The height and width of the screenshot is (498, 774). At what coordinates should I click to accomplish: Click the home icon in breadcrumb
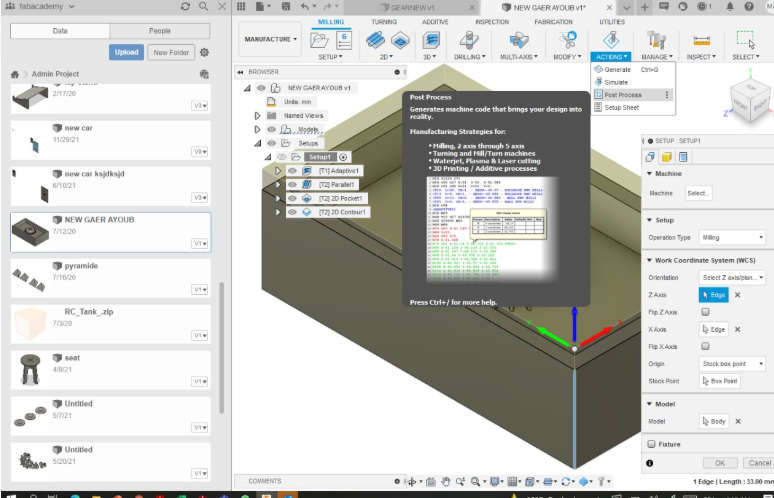point(15,74)
